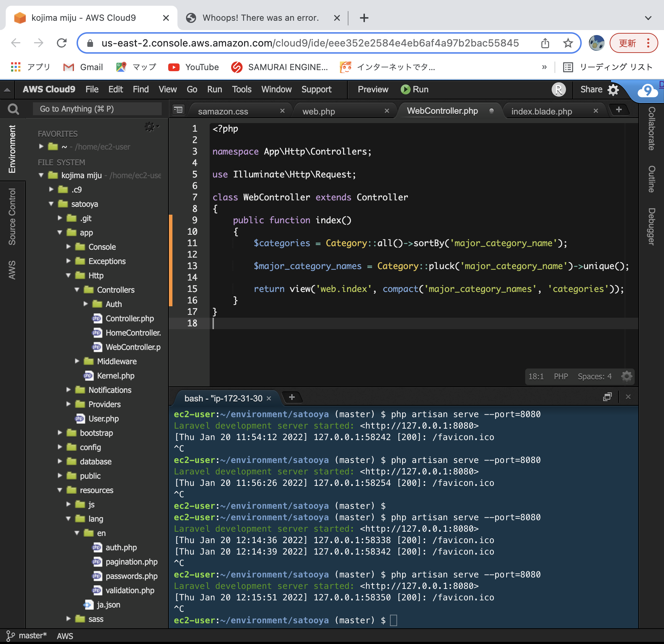Collapse the Controllers folder
The height and width of the screenshot is (644, 664).
(x=77, y=290)
